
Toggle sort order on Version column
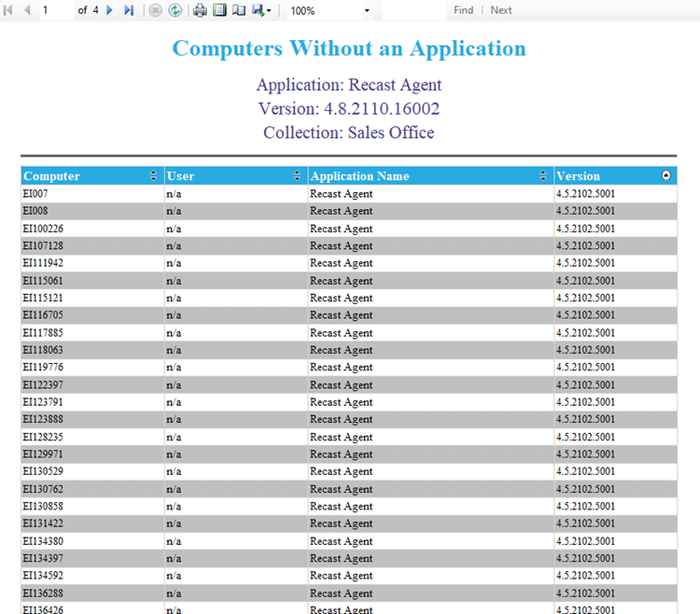click(666, 175)
